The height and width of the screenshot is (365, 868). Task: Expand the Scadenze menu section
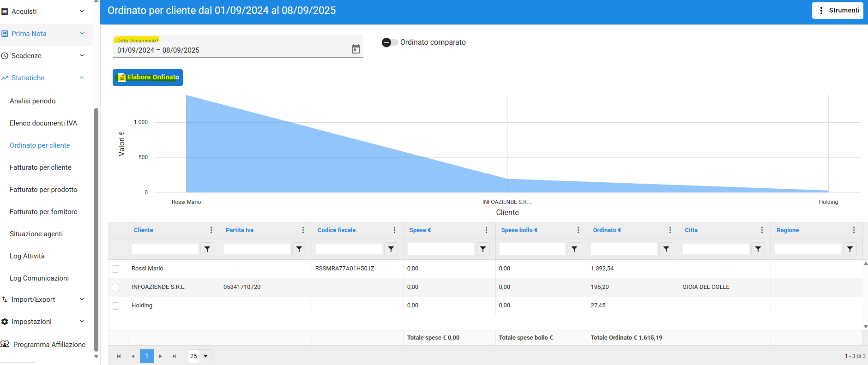[46, 56]
